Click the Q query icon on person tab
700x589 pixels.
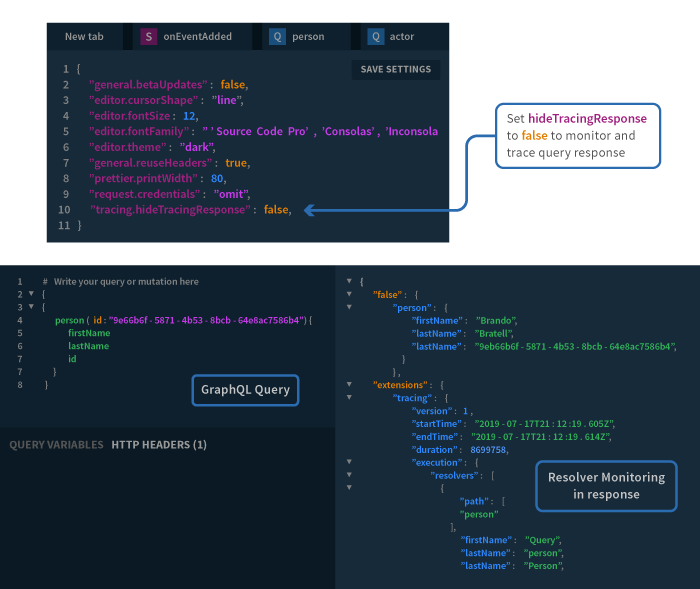(277, 37)
